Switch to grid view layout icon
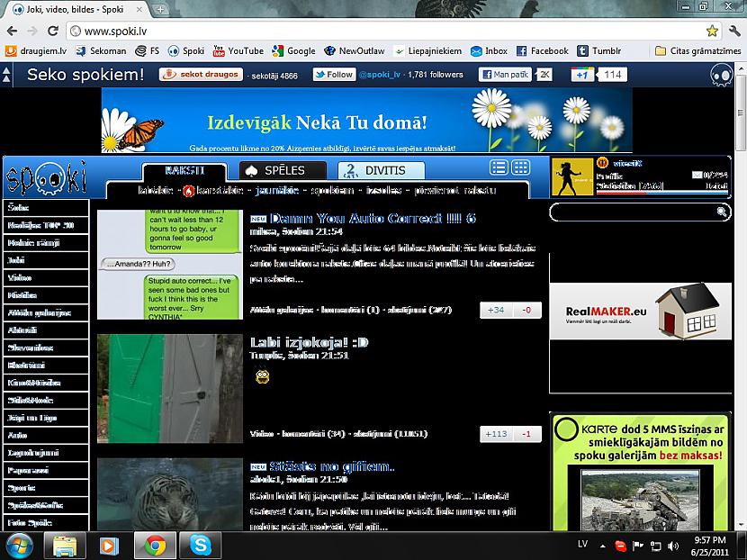Image resolution: width=747 pixels, height=560 pixels. [520, 167]
